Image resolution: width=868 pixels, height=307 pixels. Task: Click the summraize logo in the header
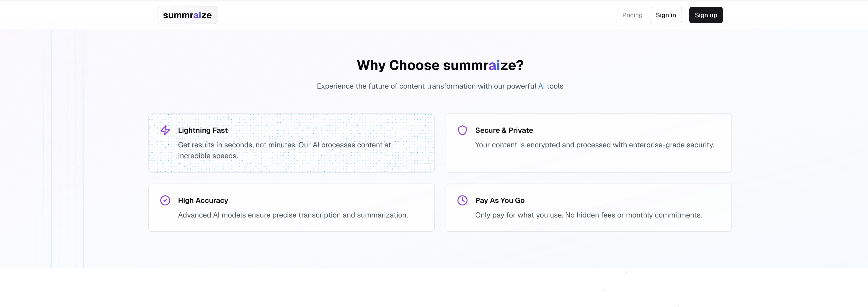pyautogui.click(x=187, y=15)
